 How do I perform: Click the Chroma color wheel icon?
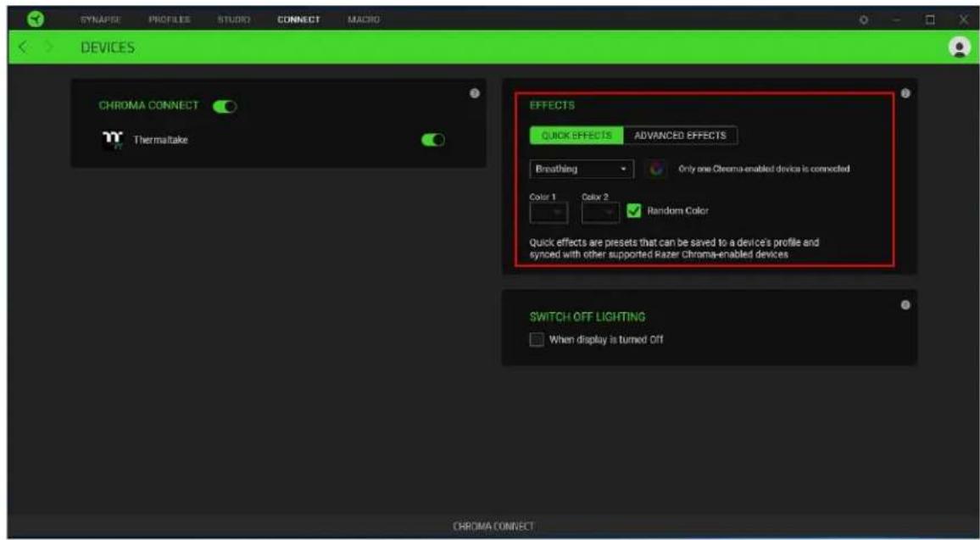[x=655, y=169]
